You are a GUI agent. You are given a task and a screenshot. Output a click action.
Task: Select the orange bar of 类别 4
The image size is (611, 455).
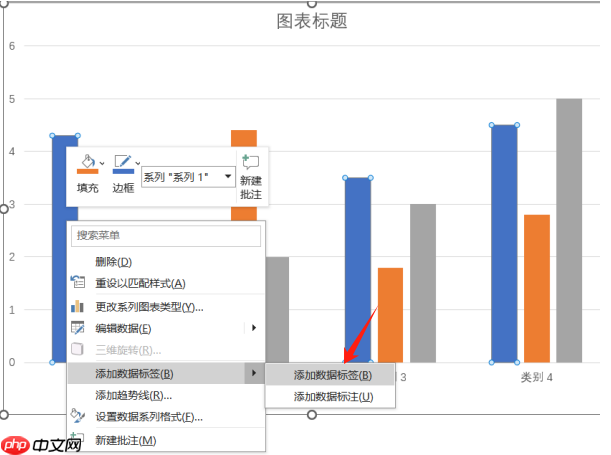click(537, 289)
